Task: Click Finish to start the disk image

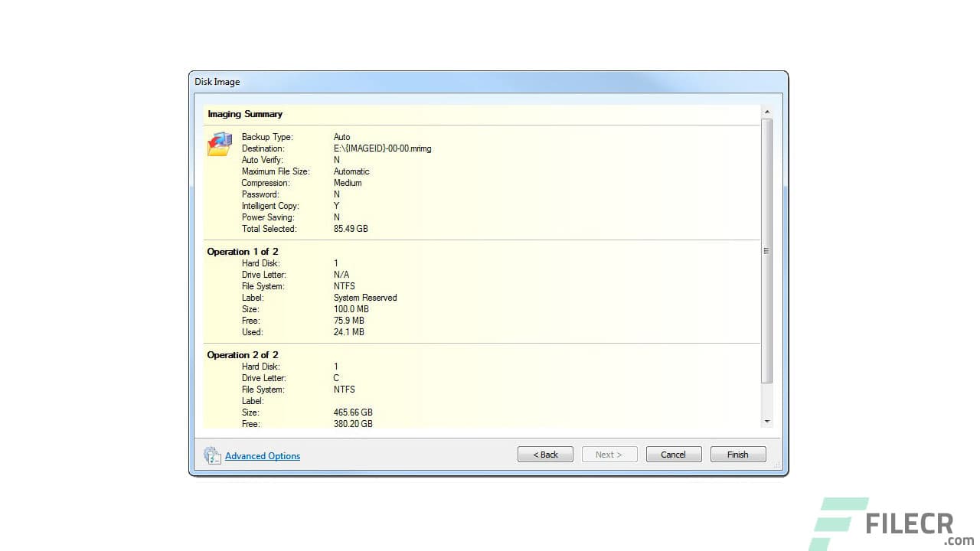Action: click(737, 454)
